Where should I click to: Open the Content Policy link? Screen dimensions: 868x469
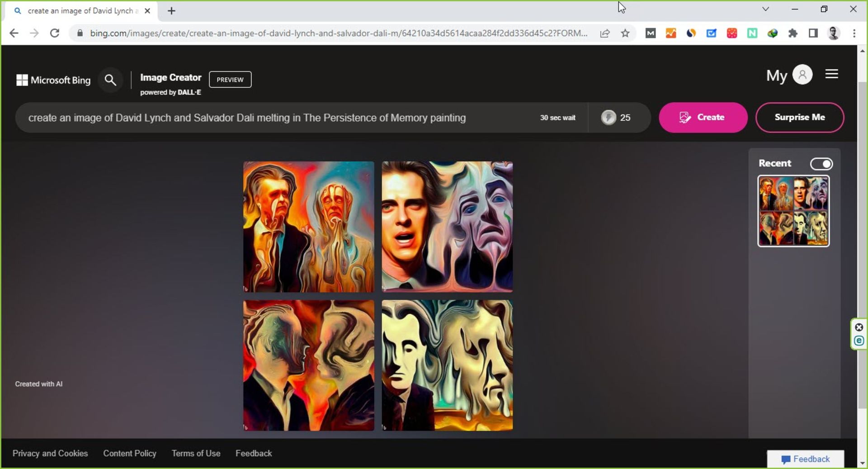(x=130, y=453)
